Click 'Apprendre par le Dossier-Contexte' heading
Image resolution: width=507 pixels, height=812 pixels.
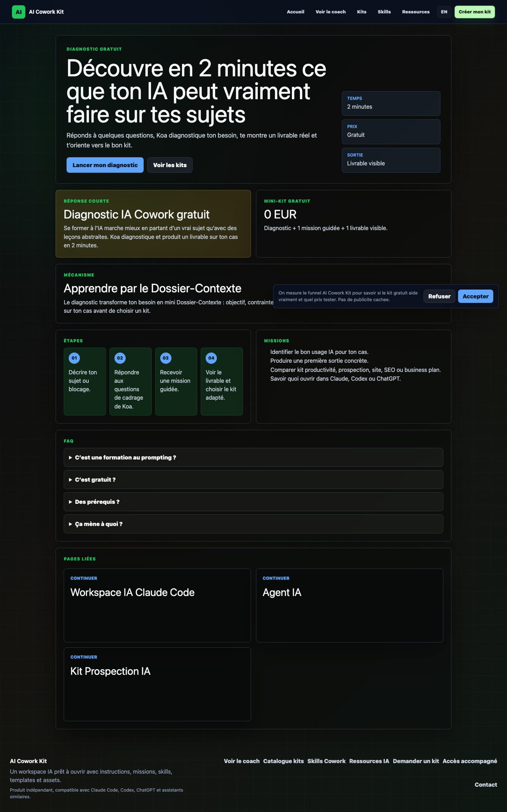click(153, 288)
